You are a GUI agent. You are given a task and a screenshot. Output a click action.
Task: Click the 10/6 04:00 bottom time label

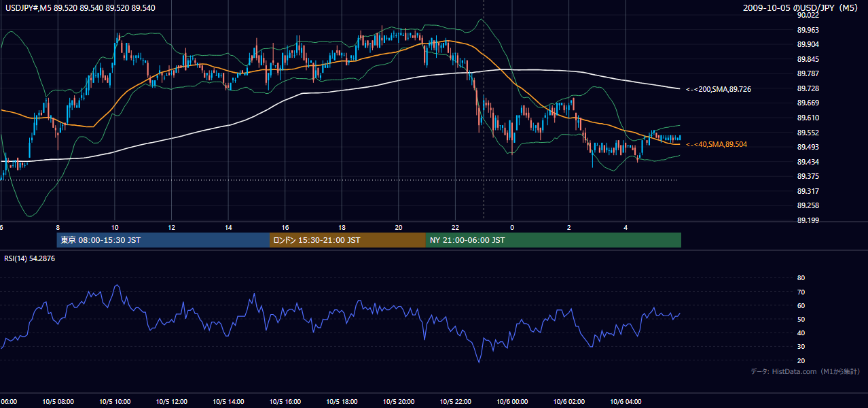pyautogui.click(x=626, y=401)
